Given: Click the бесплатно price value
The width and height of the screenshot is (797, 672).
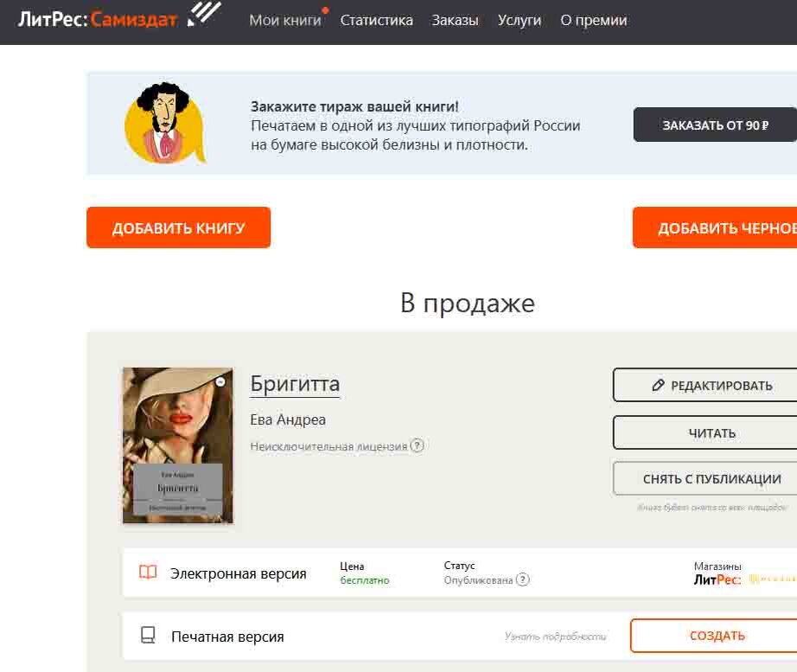Looking at the screenshot, I should tap(365, 580).
